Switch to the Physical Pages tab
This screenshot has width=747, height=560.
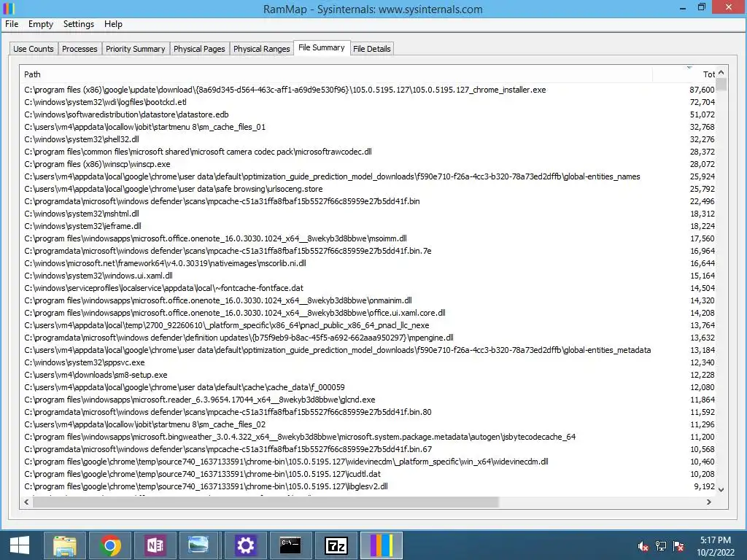(199, 49)
